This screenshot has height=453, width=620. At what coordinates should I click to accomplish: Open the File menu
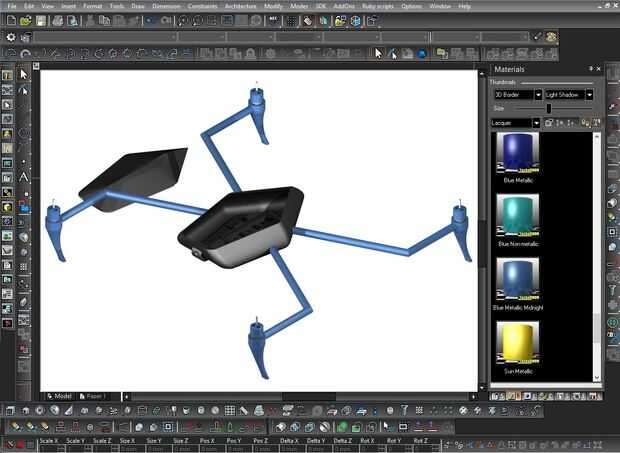(x=12, y=6)
